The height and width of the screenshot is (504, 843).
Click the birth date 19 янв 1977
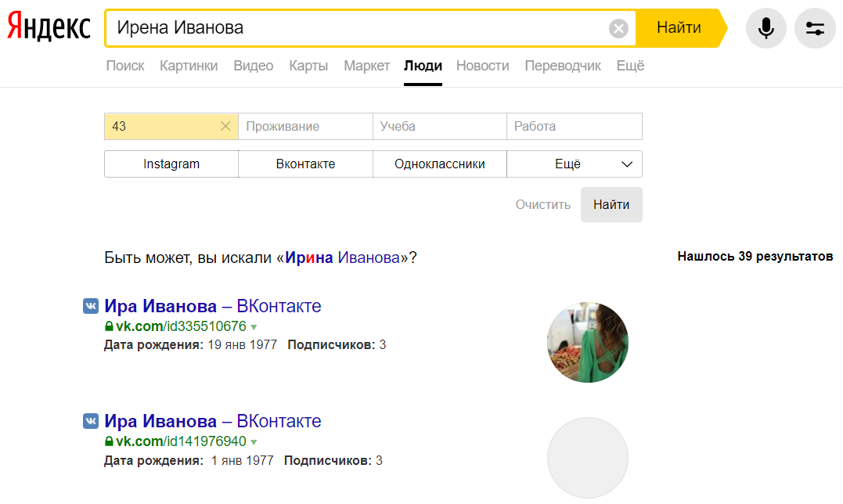243,345
